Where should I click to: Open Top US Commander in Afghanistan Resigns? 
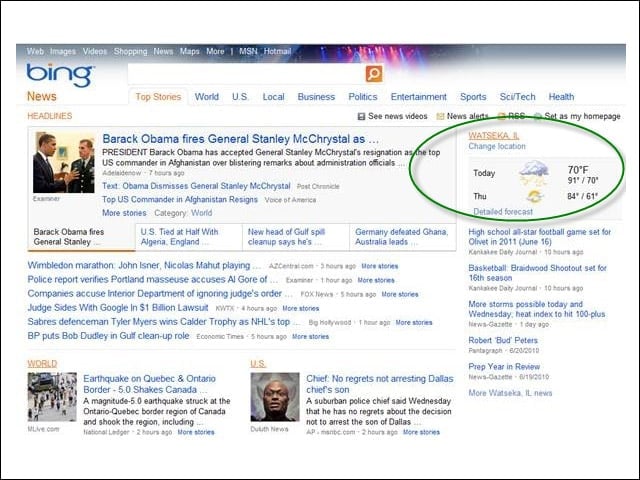point(180,200)
